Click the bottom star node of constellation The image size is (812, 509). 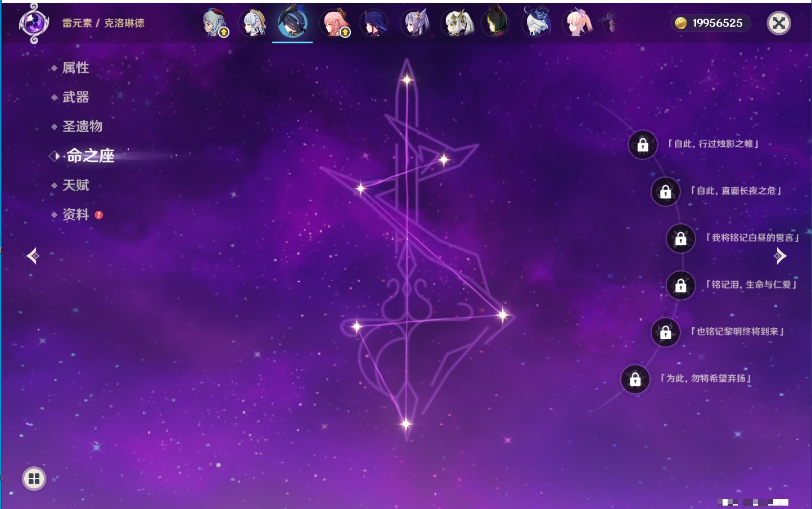tap(405, 424)
